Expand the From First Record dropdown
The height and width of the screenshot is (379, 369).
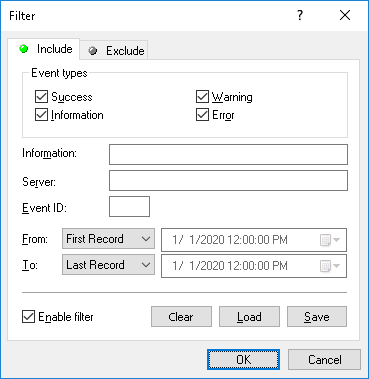108,239
